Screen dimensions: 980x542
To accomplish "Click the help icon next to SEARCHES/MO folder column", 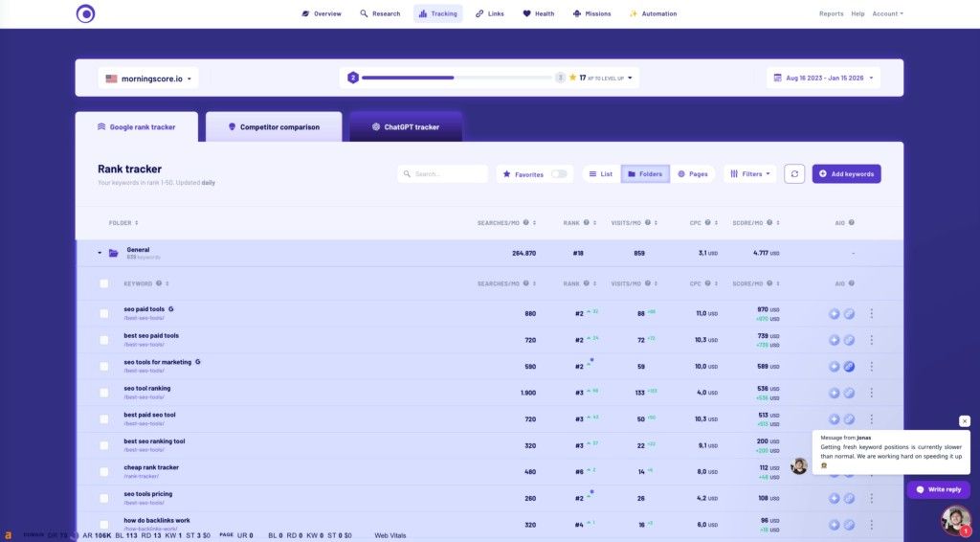I will click(526, 223).
